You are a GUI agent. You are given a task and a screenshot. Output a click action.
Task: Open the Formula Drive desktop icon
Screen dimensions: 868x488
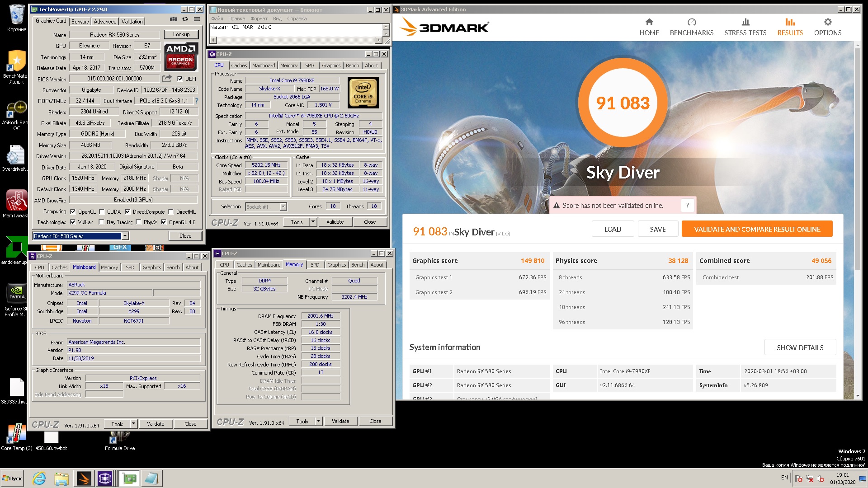coord(120,441)
